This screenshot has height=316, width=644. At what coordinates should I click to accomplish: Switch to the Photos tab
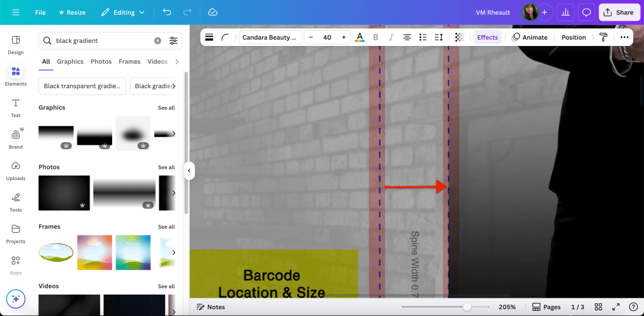[x=101, y=62]
